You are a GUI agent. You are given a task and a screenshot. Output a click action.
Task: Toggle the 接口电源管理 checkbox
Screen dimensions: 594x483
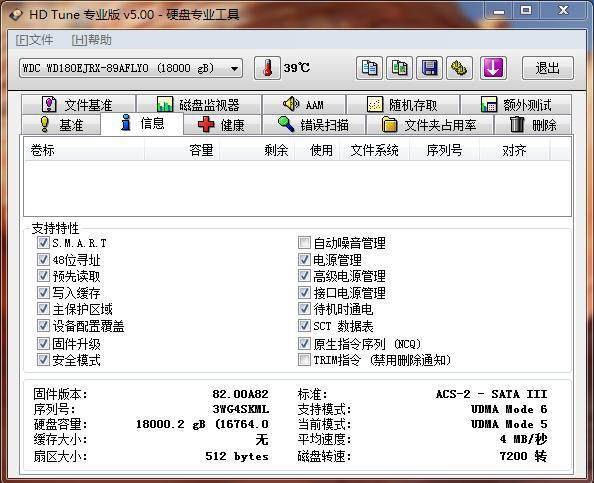[x=304, y=292]
